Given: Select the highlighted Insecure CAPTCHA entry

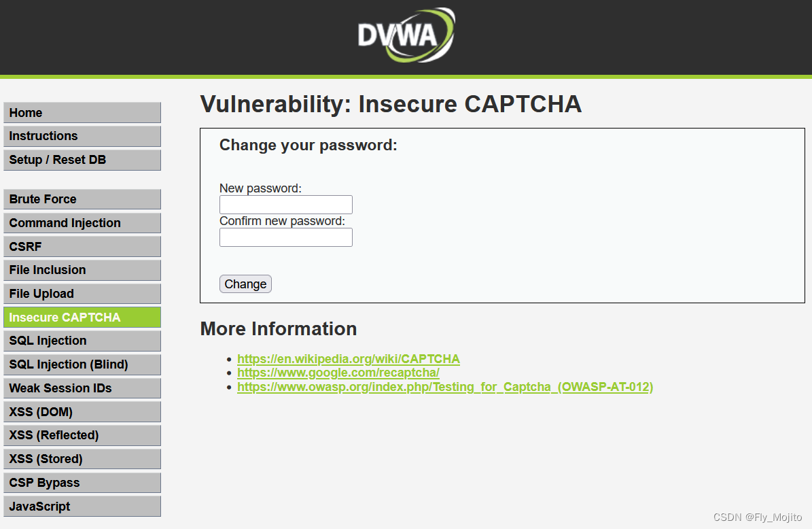Looking at the screenshot, I should 82,317.
